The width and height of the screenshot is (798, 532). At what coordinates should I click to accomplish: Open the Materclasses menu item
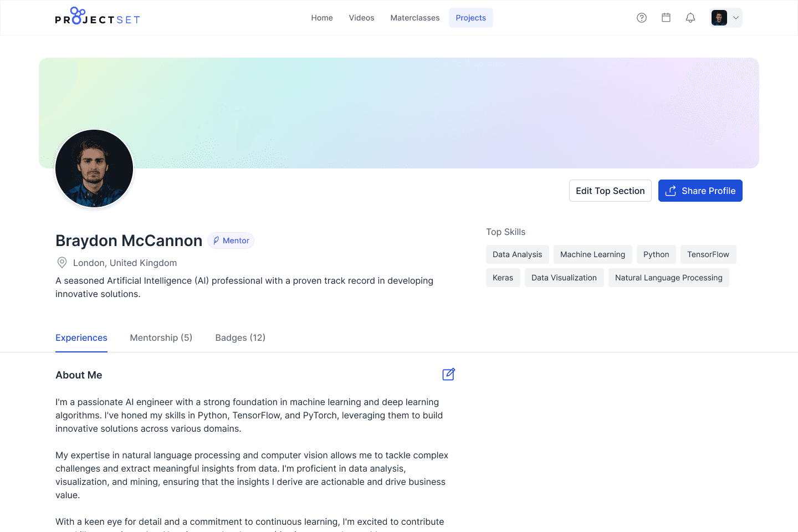point(415,18)
